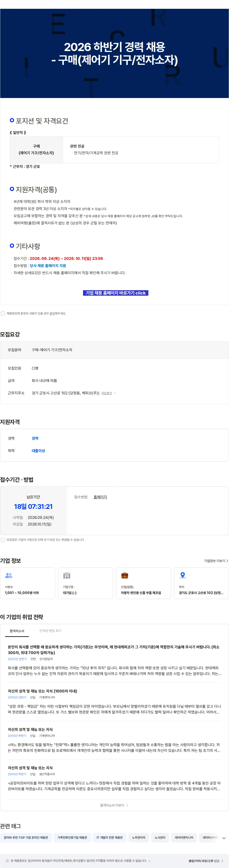This screenshot has height=868, width=229.
Task: Click the 자동차 엔진용 신품 부품 제조업 text
Action: (141, 593)
